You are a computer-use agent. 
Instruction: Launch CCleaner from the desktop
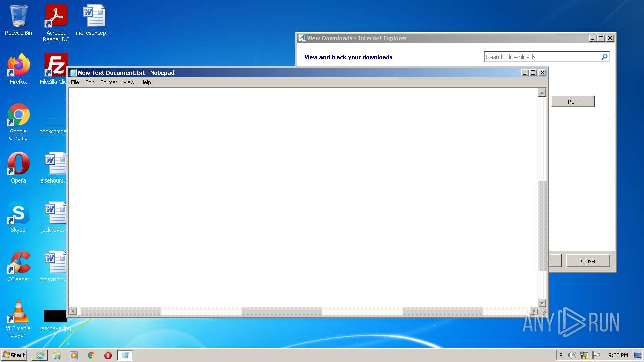coord(18,266)
